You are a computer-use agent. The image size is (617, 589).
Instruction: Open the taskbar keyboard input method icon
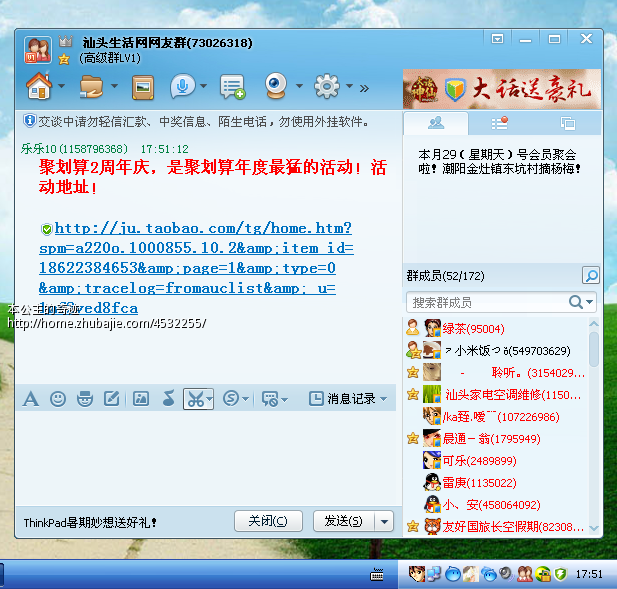tap(377, 575)
